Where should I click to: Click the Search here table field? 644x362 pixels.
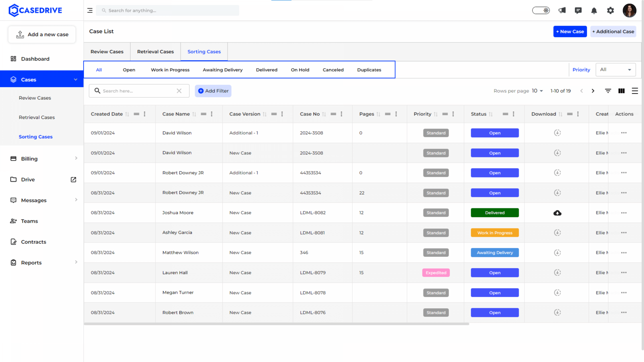[x=139, y=91]
